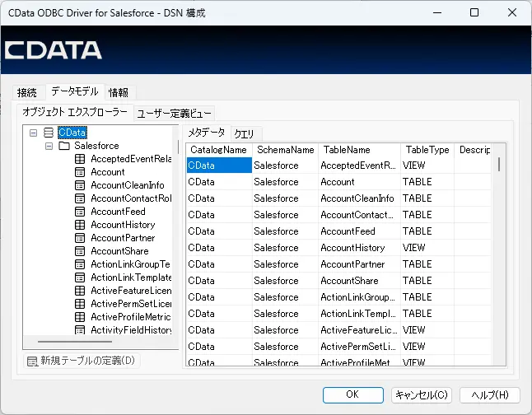Click the Description column header

474,150
